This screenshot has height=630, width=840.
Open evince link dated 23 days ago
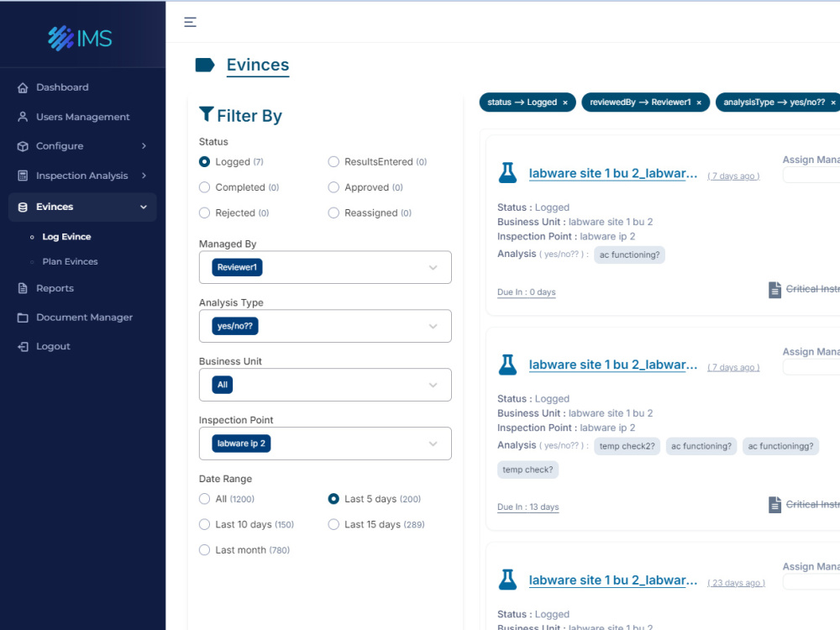(x=613, y=580)
